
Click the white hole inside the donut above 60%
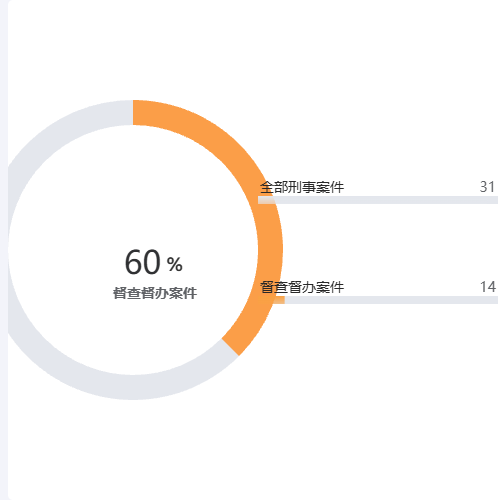pyautogui.click(x=133, y=187)
